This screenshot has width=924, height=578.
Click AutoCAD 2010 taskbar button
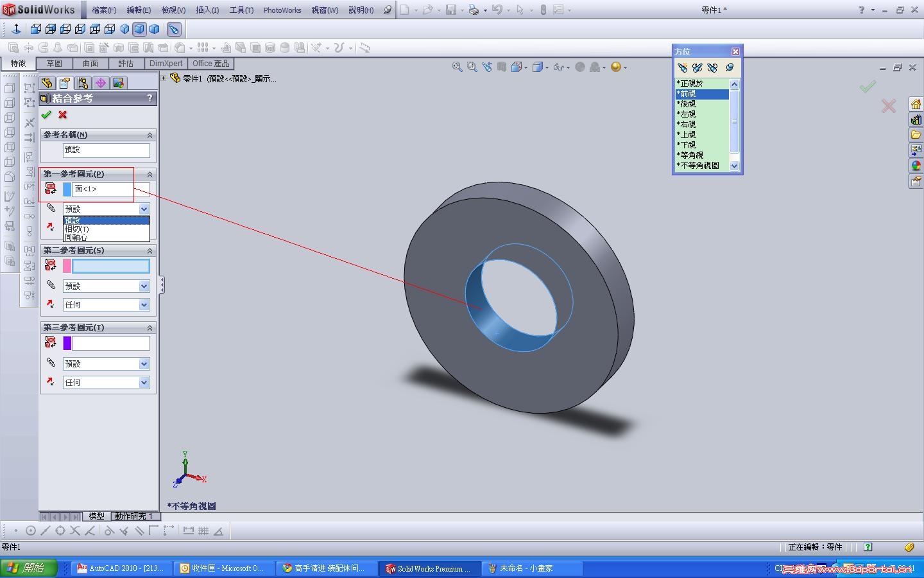(121, 568)
